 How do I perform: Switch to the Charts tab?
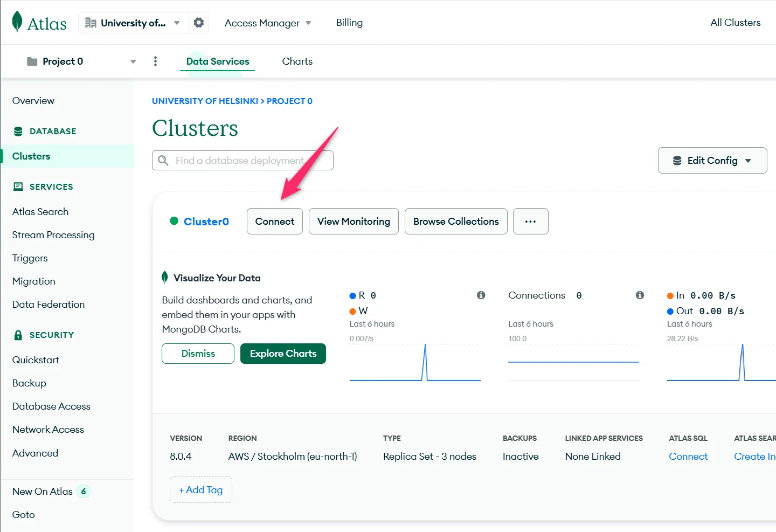[x=297, y=61]
